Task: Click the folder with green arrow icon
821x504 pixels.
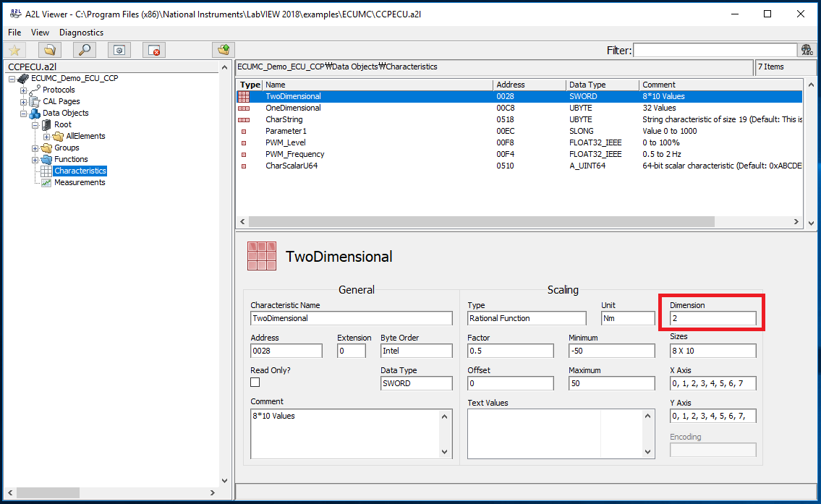Action: 223,50
